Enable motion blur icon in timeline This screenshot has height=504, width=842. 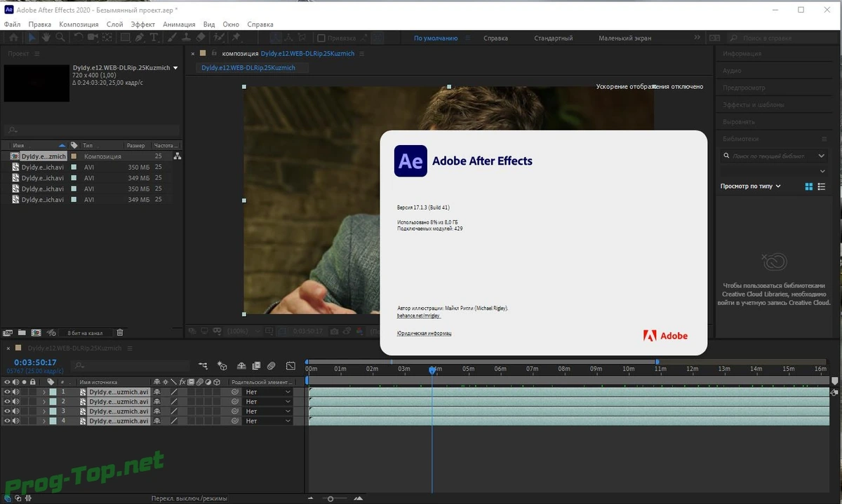tap(272, 366)
